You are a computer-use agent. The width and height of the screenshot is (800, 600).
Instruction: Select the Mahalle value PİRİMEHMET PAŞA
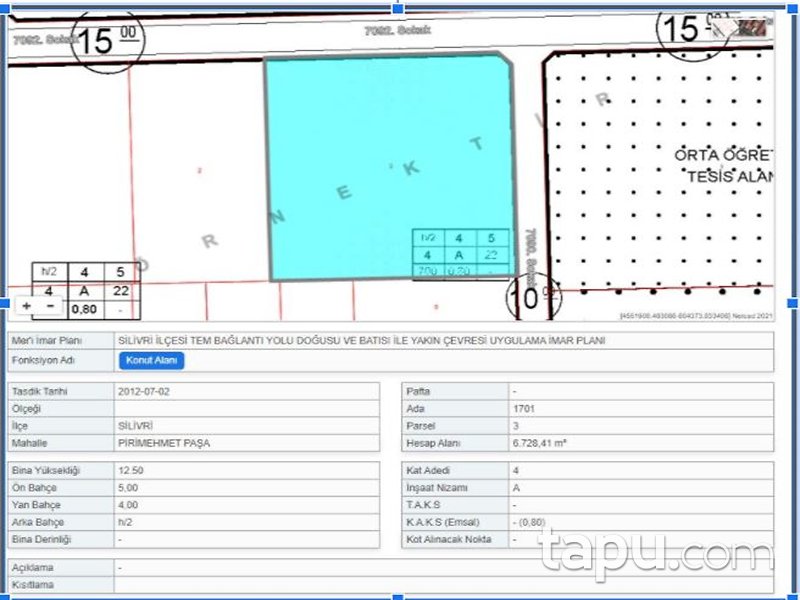(164, 443)
